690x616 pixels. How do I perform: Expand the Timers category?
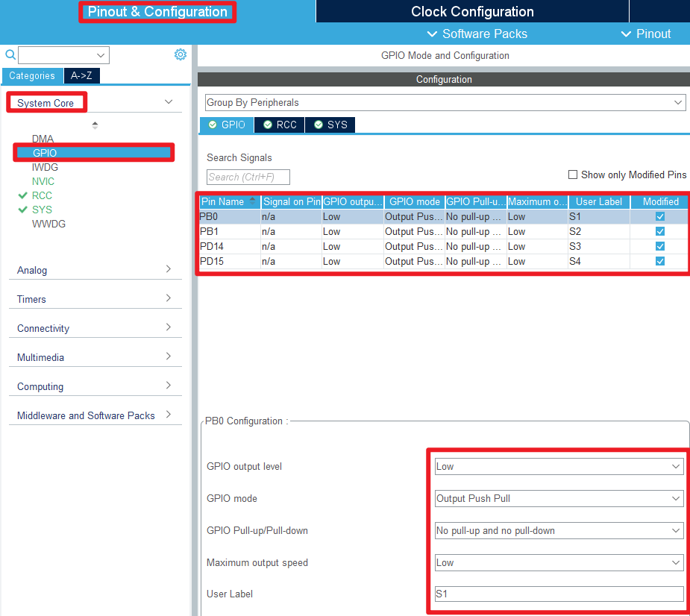[169, 298]
